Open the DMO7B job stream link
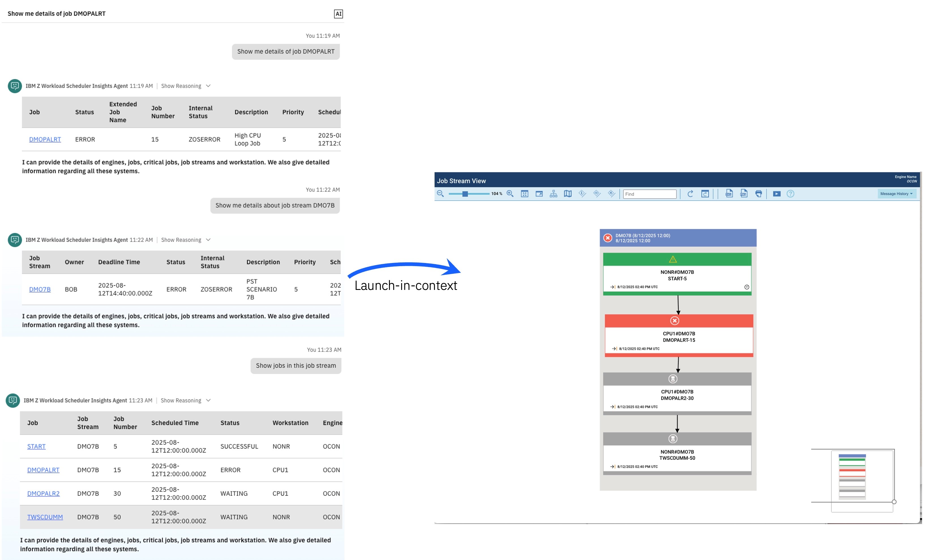Screen dimensions: 928x560 [x=40, y=289]
